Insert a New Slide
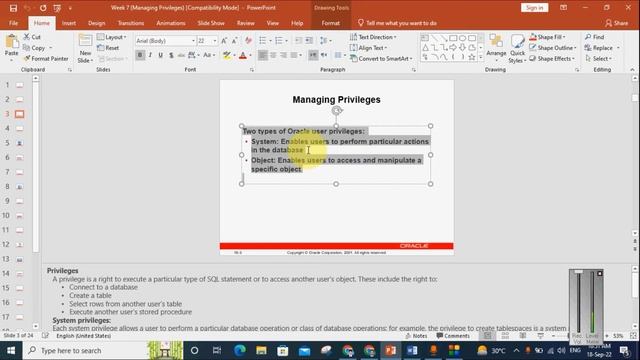 coord(85,48)
